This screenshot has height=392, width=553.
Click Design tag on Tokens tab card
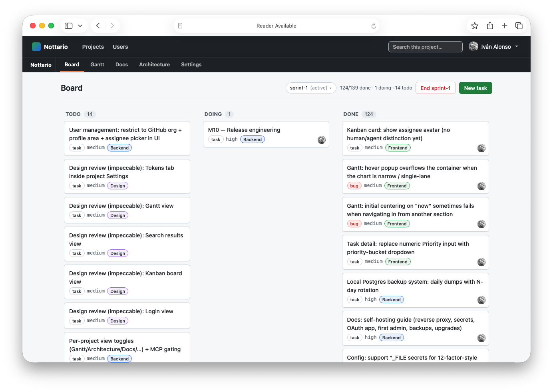[x=117, y=186]
